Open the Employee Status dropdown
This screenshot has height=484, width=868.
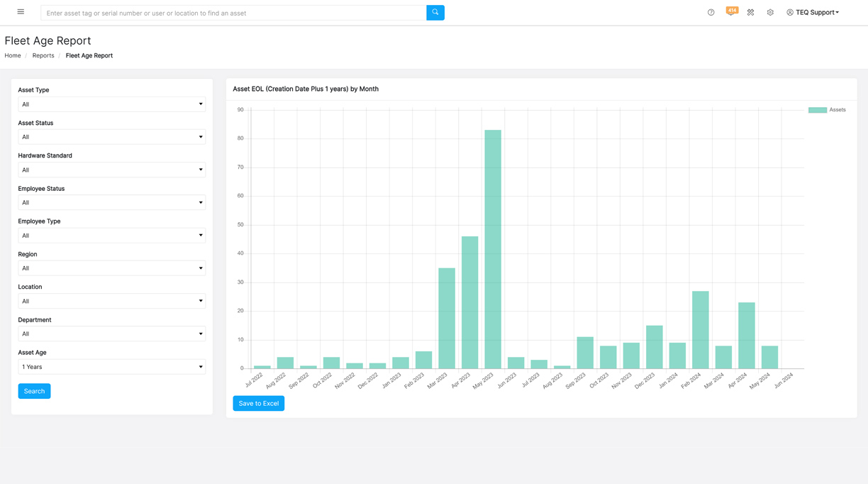pyautogui.click(x=111, y=203)
